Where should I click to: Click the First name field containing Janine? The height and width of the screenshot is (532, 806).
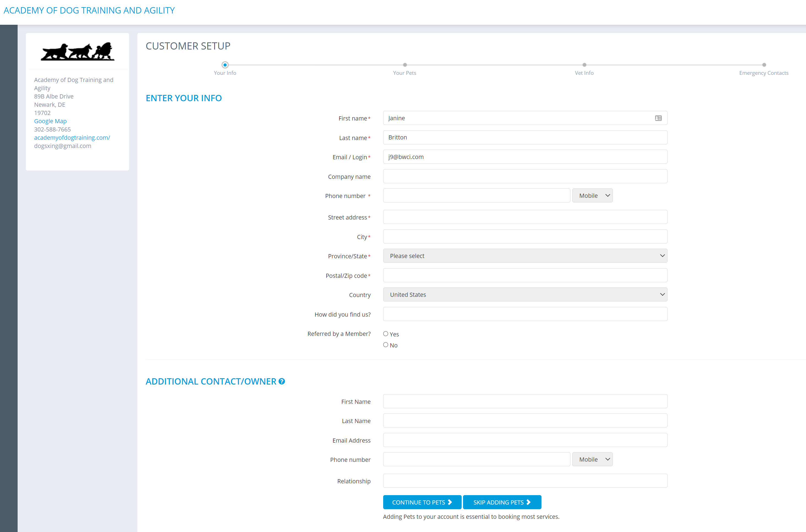525,118
